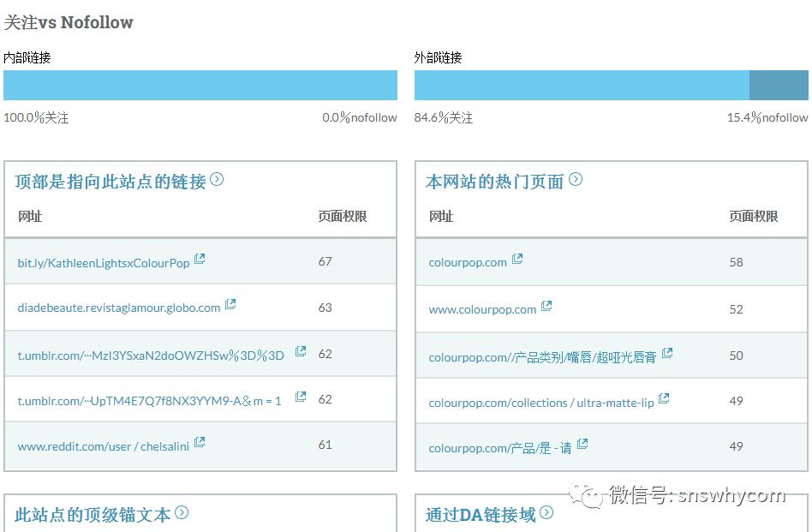Select the 100.0%关注 statistic label
812x532 pixels.
pos(37,117)
